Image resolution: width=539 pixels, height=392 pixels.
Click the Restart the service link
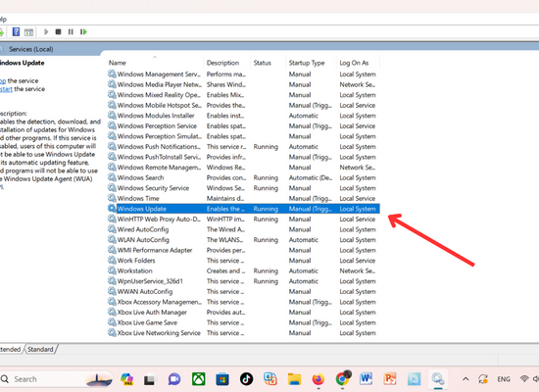(x=6, y=89)
